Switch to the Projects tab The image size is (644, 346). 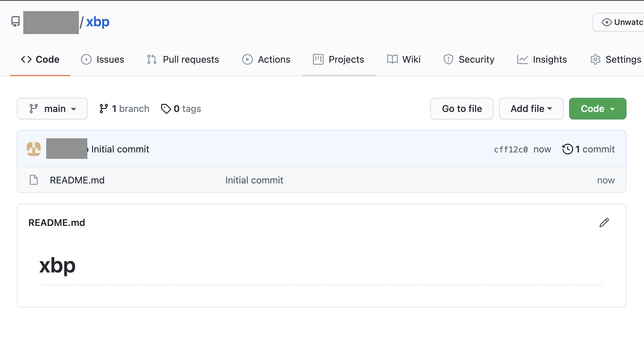coord(339,59)
